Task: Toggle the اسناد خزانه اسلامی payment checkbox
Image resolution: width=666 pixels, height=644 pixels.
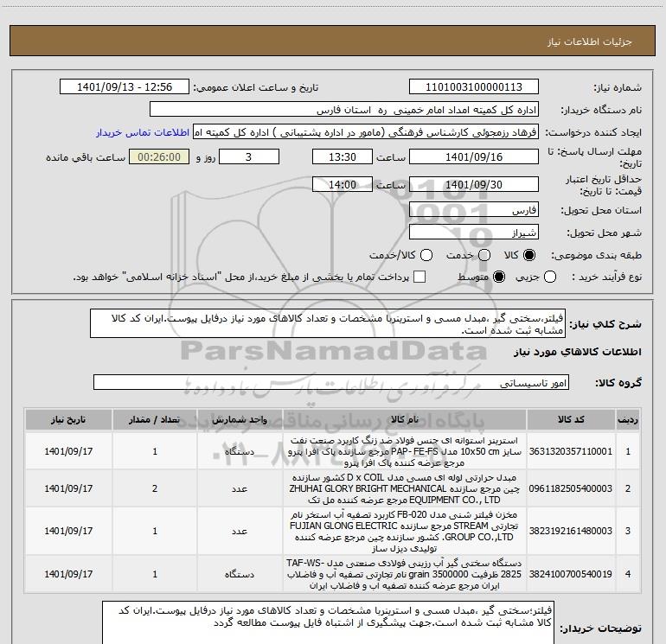Action: point(419,277)
